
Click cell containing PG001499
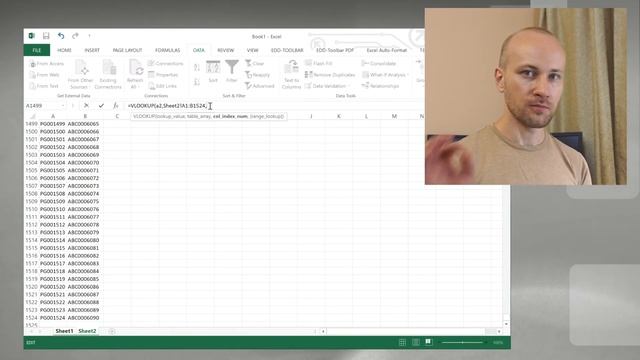[53, 124]
